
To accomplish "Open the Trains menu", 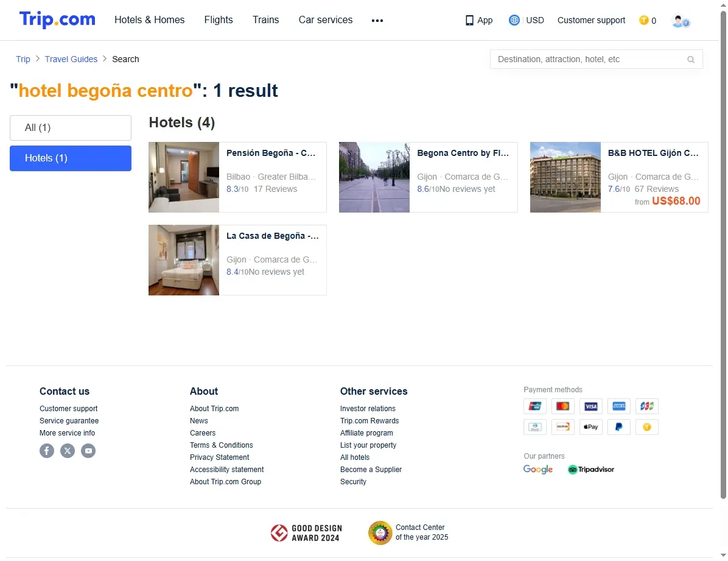I will pyautogui.click(x=265, y=20).
